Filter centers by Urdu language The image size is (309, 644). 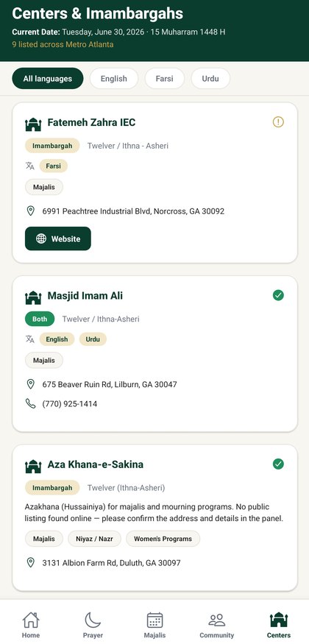coord(210,79)
